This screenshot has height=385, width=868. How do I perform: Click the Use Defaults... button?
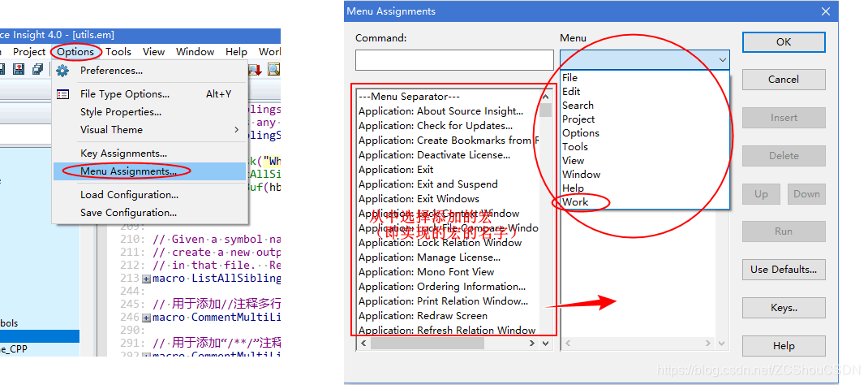[784, 270]
